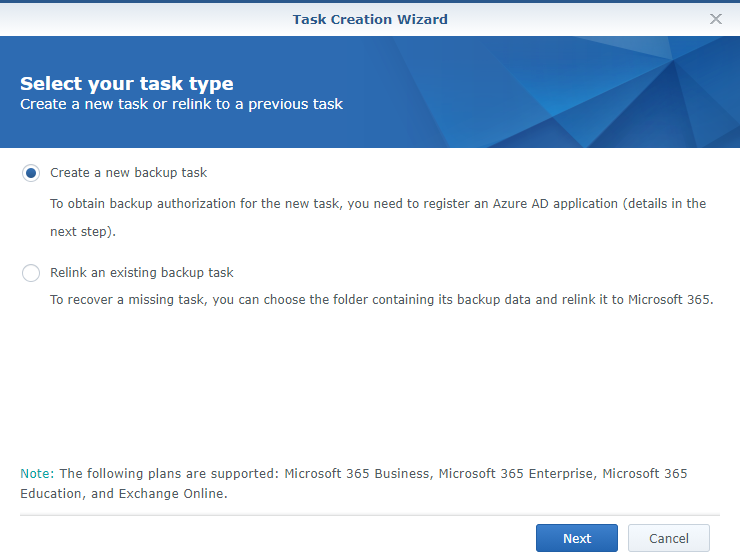Click the Azure AD application authorization description
The image size is (740, 560).
click(x=378, y=217)
